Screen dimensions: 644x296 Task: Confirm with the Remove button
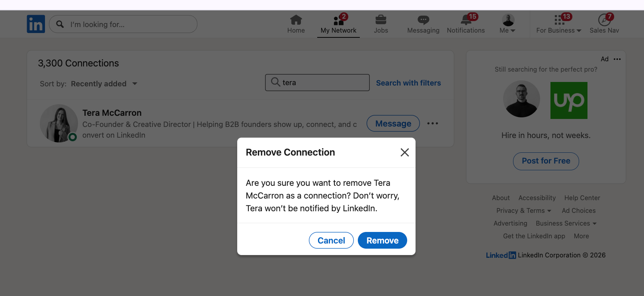(382, 240)
